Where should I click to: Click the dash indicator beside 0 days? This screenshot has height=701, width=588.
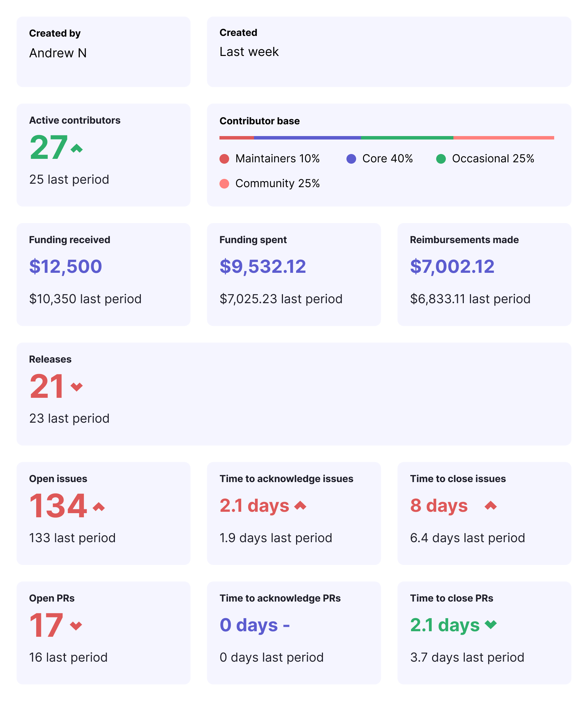click(x=286, y=625)
